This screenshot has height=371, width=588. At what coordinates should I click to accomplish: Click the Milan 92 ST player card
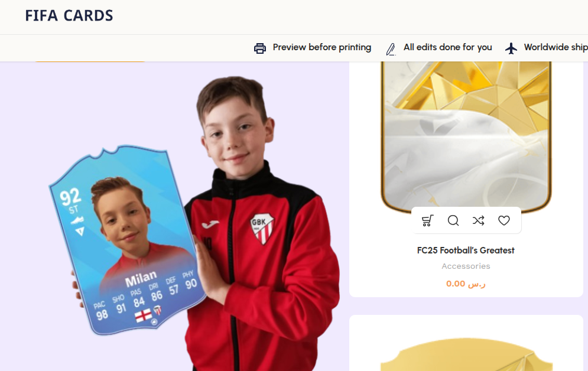pos(128,240)
